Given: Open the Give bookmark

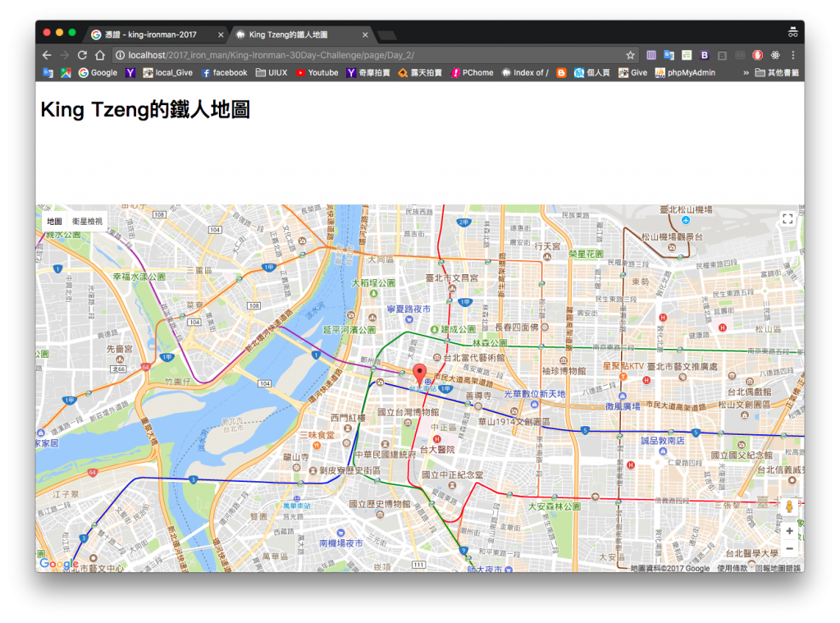Looking at the screenshot, I should 632,73.
